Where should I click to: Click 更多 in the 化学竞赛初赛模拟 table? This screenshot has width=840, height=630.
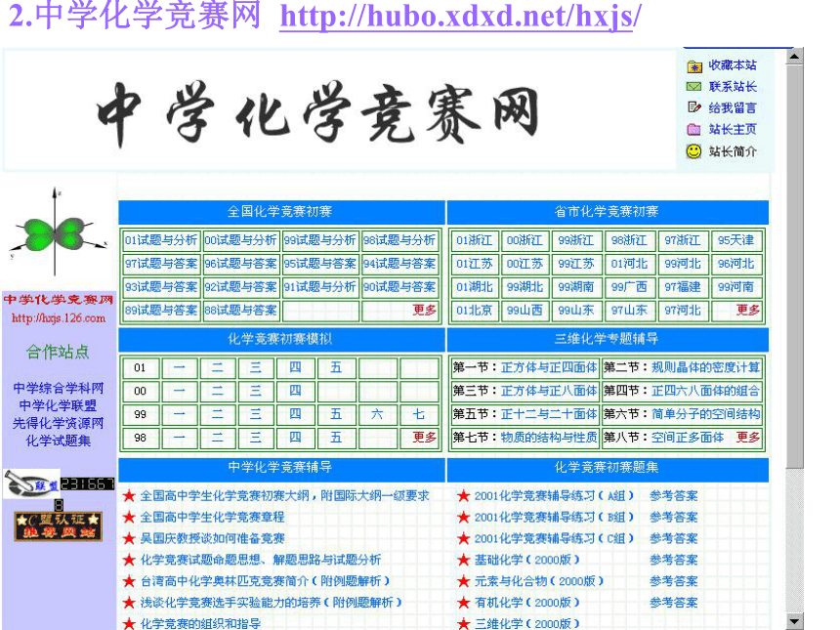(x=424, y=438)
